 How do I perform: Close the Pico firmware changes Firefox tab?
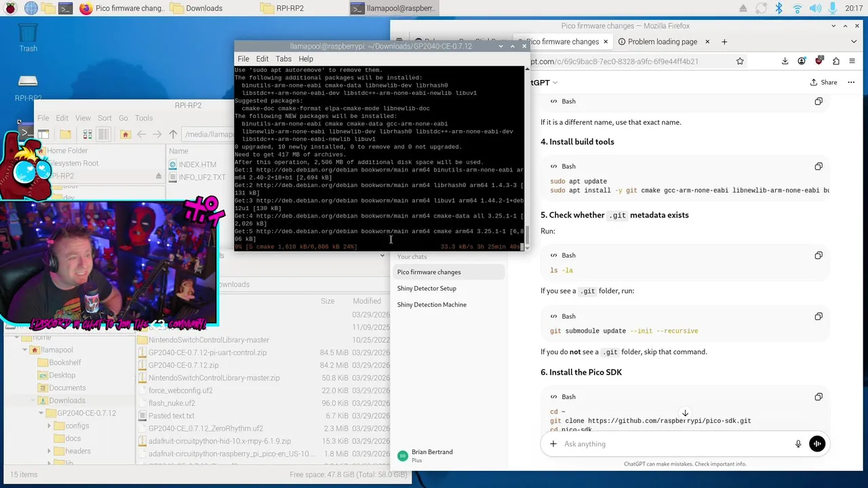click(x=606, y=41)
